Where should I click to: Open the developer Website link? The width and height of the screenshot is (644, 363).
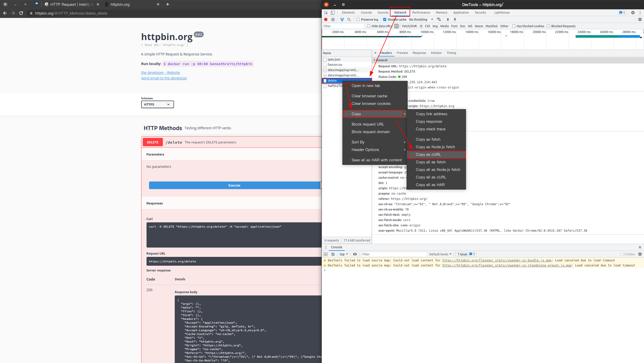point(160,73)
